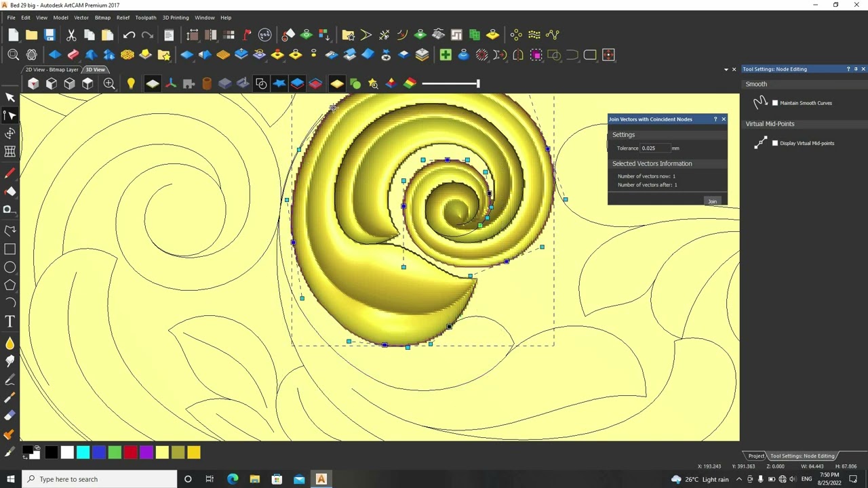Viewport: 868px width, 488px height.
Task: Toggle the origin axes display icon
Action: point(171,83)
